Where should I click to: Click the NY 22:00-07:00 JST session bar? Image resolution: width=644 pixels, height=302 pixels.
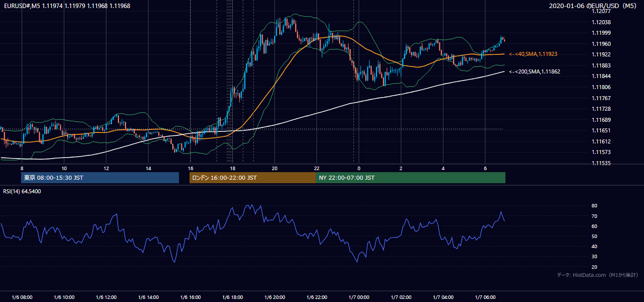pos(411,178)
